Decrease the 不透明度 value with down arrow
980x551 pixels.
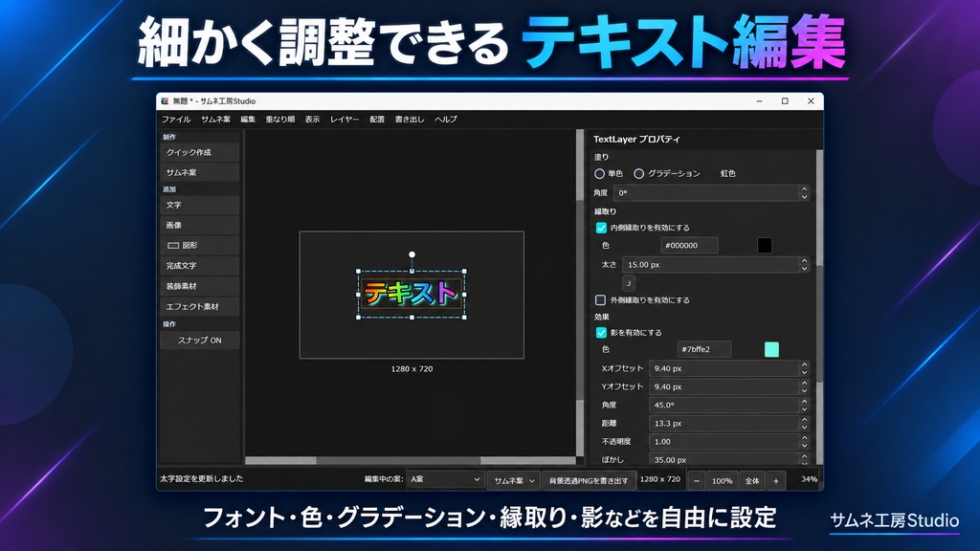(804, 446)
